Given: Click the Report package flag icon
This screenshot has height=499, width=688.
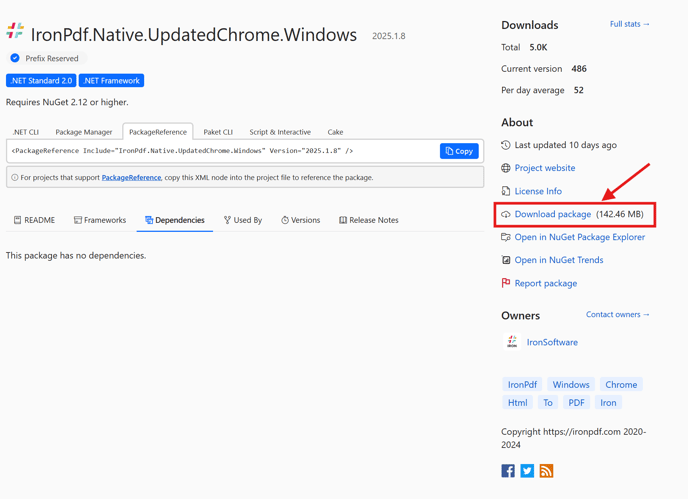Looking at the screenshot, I should coord(505,283).
